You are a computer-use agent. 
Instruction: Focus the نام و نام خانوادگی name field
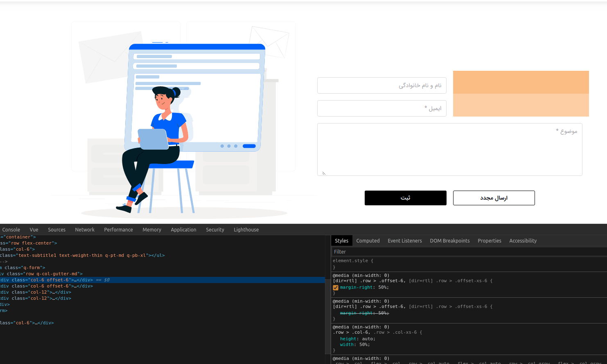pos(381,85)
